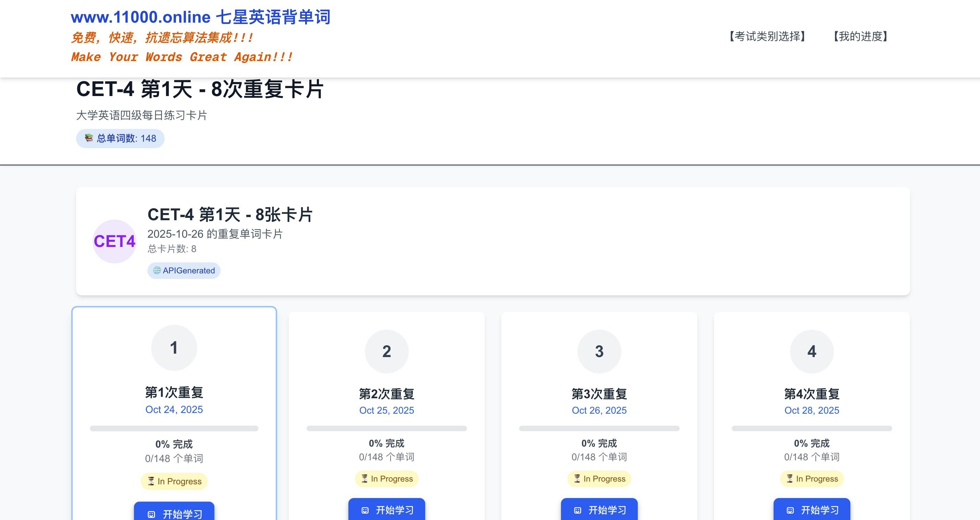The height and width of the screenshot is (520, 980).
Task: Click the CET-4 第1天 - 8张卡片 title
Action: coord(230,215)
